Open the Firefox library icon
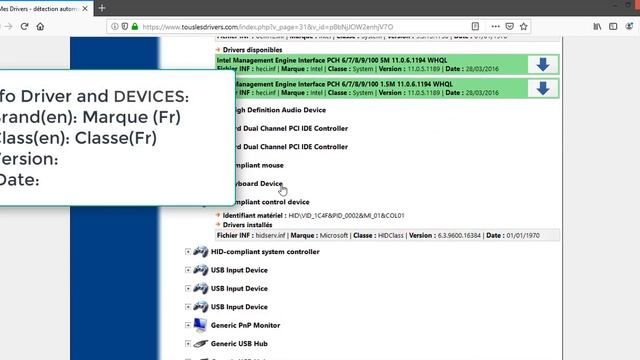This screenshot has width=640, height=360. tap(597, 27)
